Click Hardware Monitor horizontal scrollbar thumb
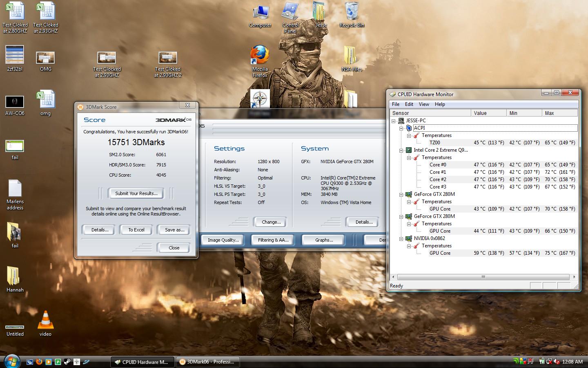 point(483,277)
